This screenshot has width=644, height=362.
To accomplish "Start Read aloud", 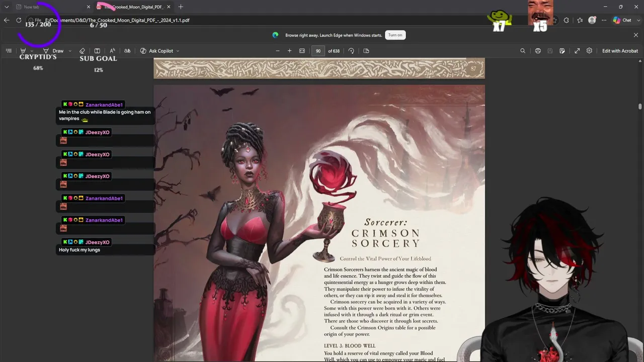I will (112, 51).
